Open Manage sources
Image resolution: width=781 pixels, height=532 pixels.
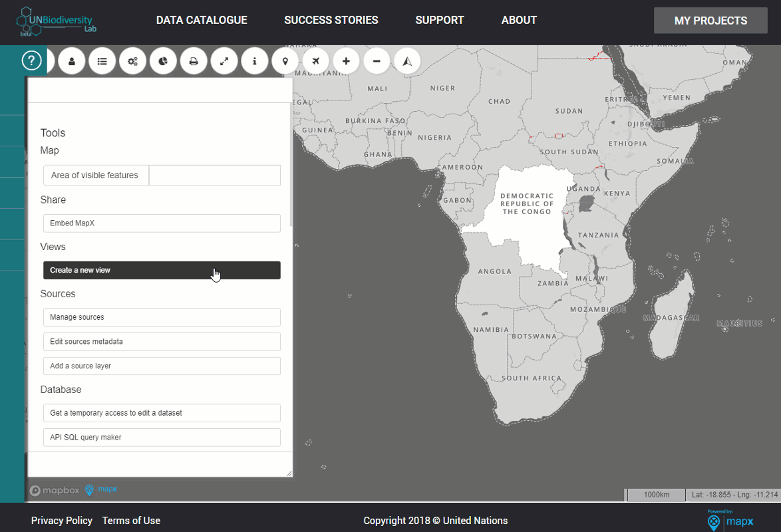coord(162,317)
